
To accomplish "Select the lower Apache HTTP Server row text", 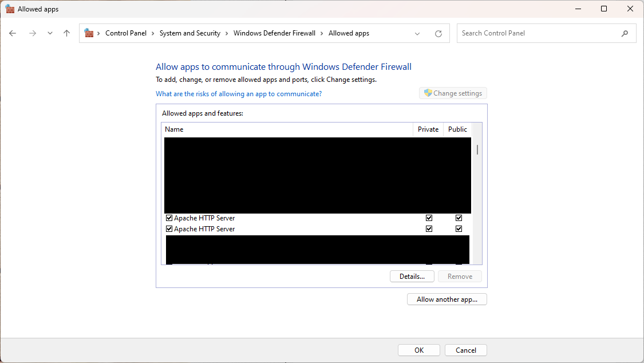I will click(x=204, y=228).
